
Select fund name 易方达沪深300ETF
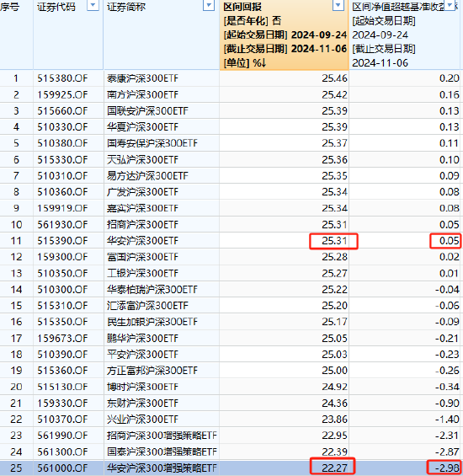click(147, 176)
